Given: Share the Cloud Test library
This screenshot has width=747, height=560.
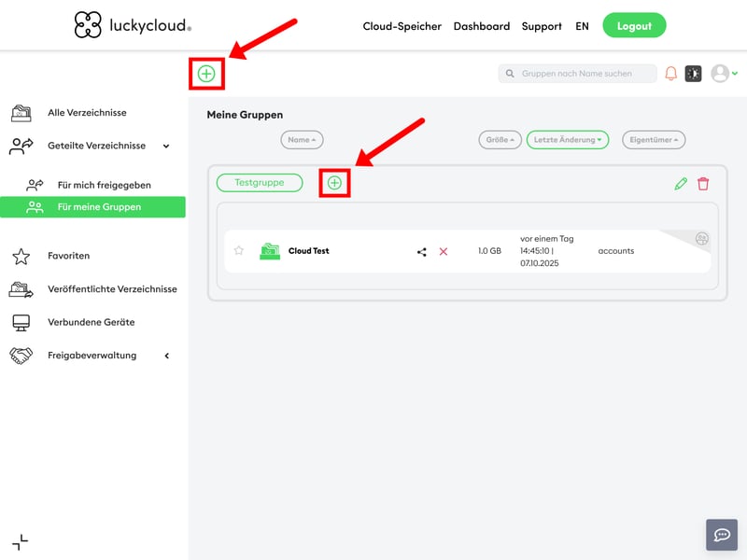Looking at the screenshot, I should pos(422,252).
